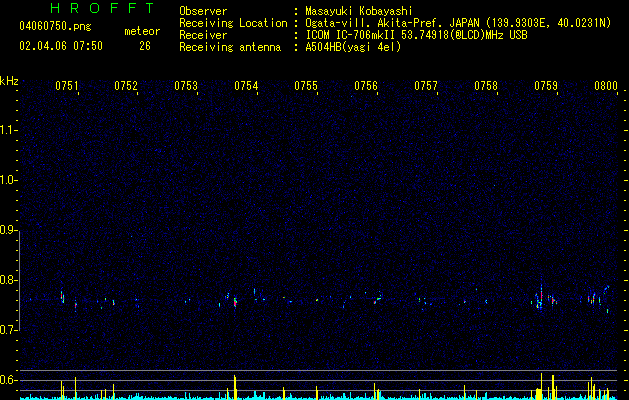The width and height of the screenshot is (629, 400).
Task: Click the 0759 time marker
Action: 546,86
